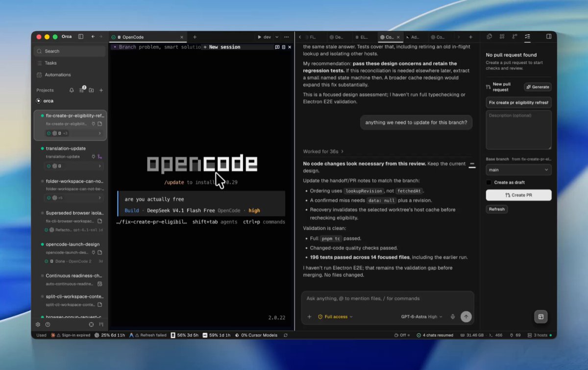Screen dimensions: 588x370
Task: Click the floating layout button bottom right
Action: tap(541, 317)
